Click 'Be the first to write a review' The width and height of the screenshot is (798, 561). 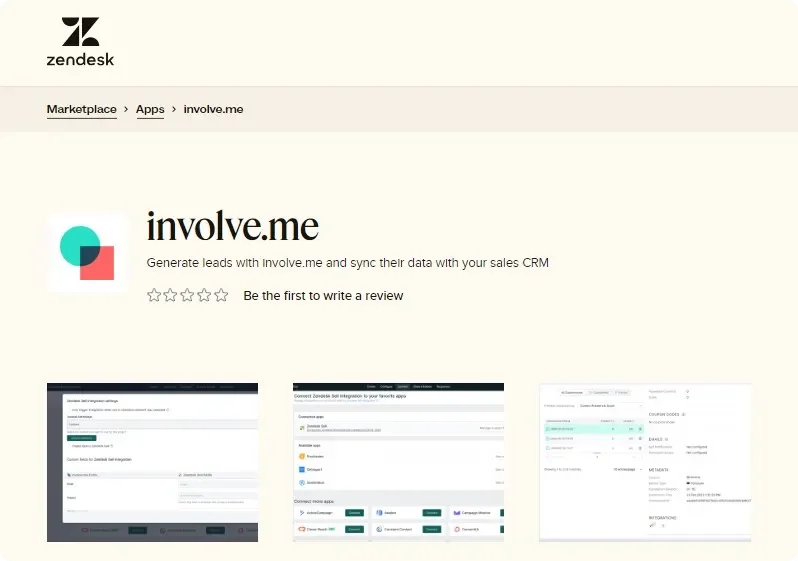[323, 296]
